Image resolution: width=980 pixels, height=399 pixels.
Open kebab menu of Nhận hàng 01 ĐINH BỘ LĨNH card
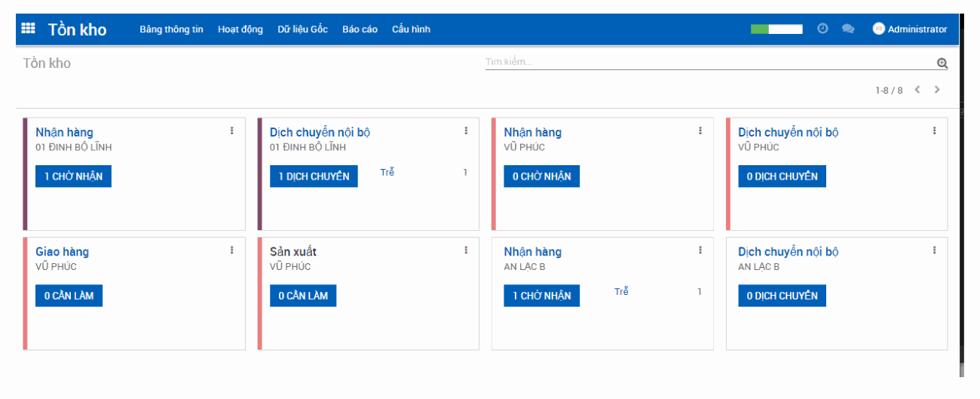pyautogui.click(x=231, y=130)
